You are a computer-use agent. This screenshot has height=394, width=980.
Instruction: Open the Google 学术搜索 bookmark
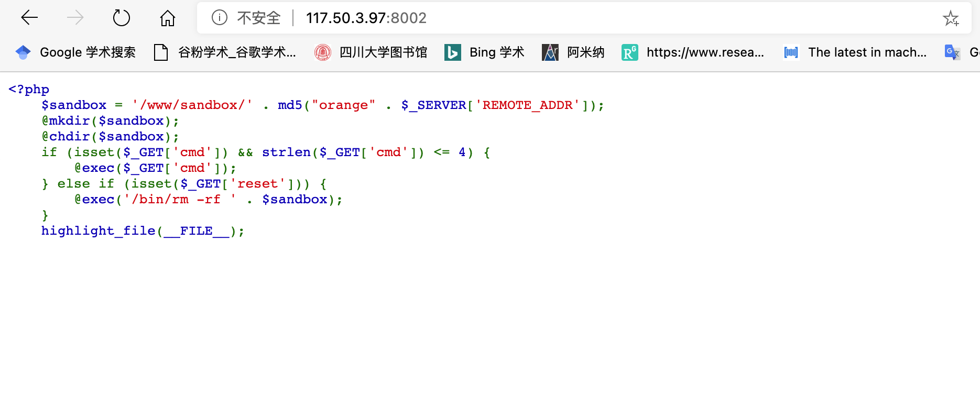pos(76,52)
